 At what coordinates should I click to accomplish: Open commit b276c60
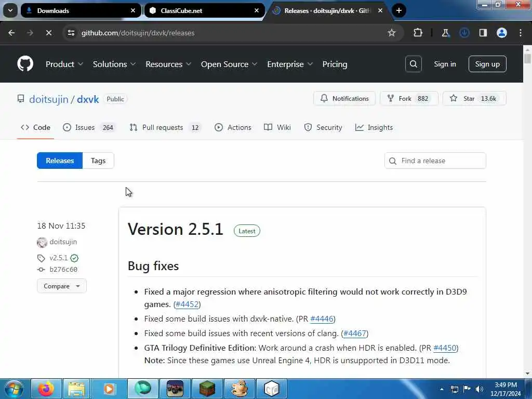63,270
